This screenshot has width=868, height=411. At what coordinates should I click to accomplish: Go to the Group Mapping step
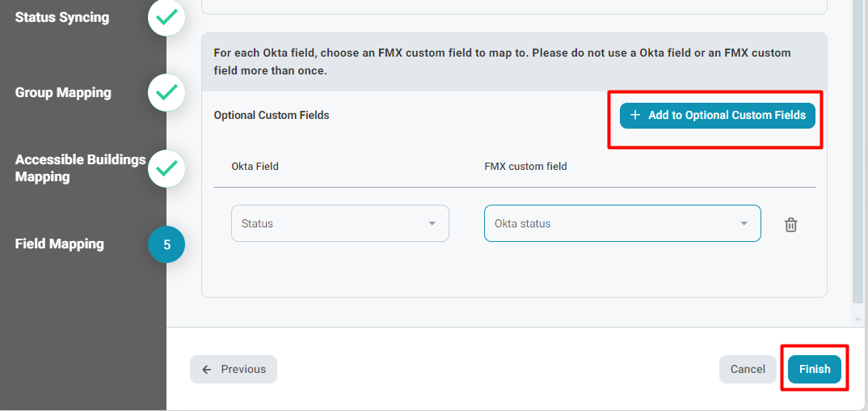(x=63, y=92)
